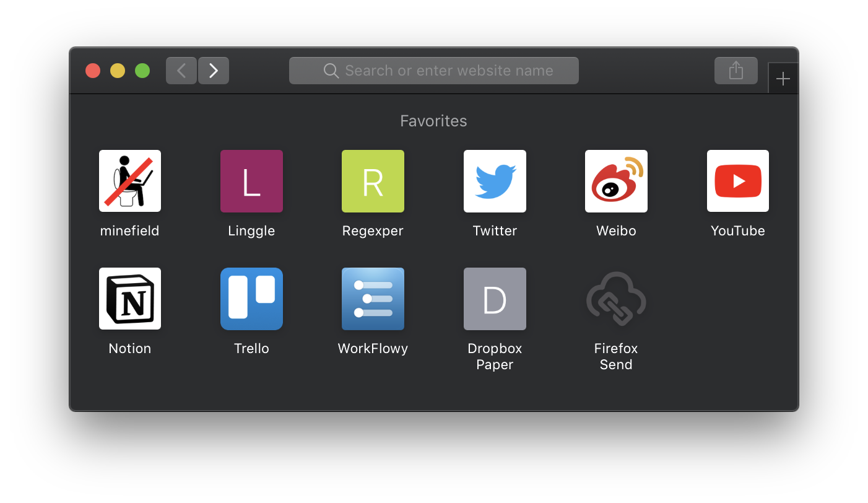Open the Twitter favorite
Viewport: 868px width, 503px height.
[x=495, y=181]
